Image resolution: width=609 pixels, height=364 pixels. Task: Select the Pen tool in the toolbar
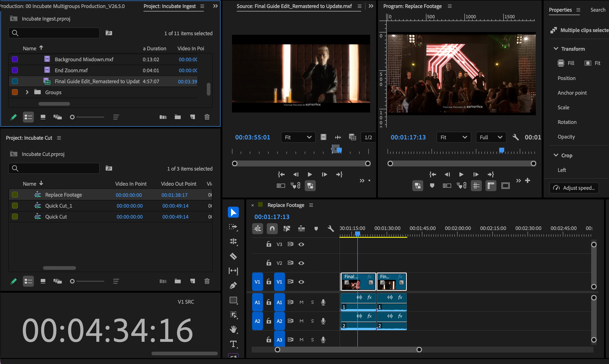click(233, 285)
